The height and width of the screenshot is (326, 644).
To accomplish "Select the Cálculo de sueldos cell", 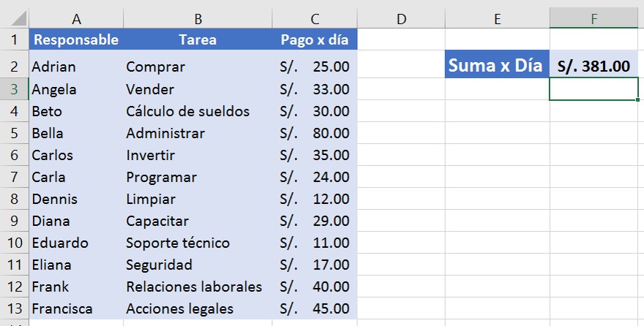I will 198,111.
